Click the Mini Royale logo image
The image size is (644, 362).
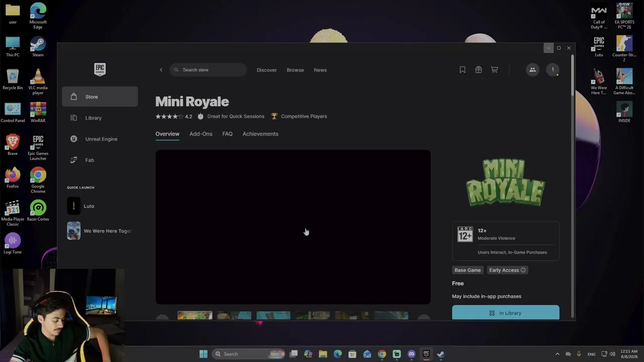click(x=505, y=182)
